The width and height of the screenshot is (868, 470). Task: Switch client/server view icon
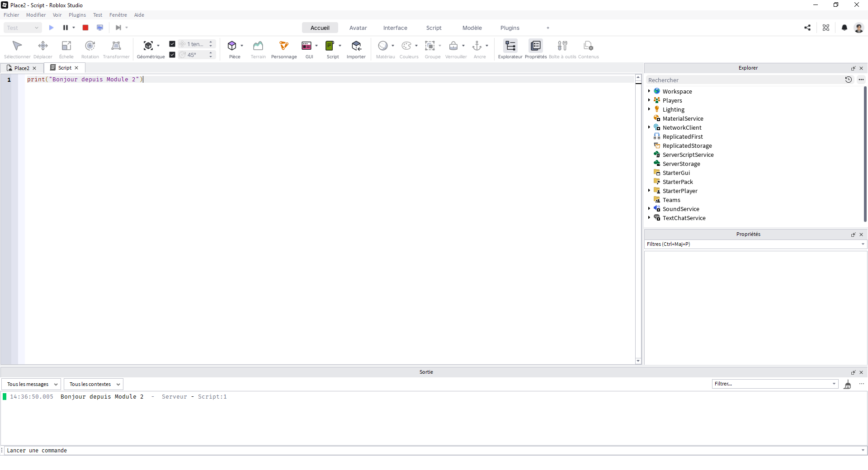(100, 28)
